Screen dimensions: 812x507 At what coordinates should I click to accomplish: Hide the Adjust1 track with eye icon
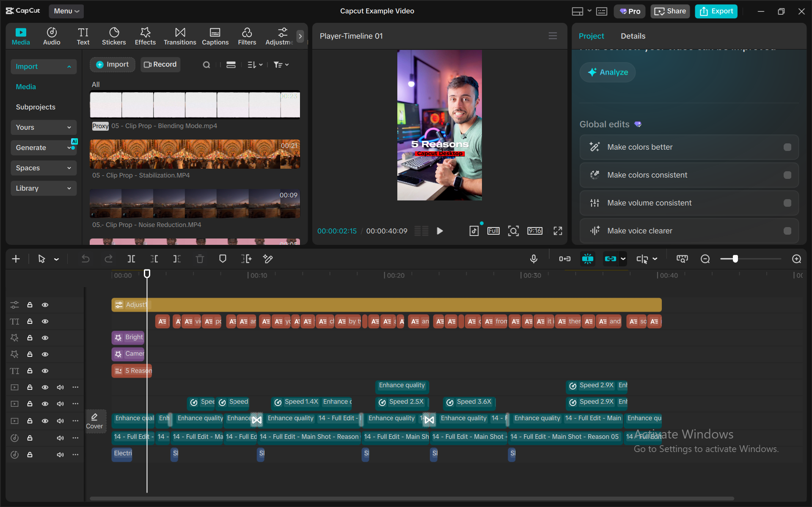pyautogui.click(x=45, y=305)
